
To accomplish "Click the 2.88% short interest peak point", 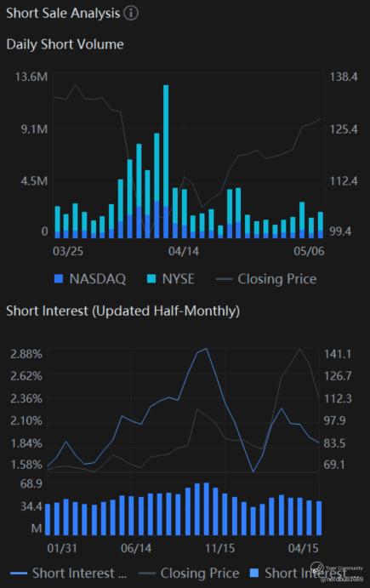I will [x=206, y=349].
